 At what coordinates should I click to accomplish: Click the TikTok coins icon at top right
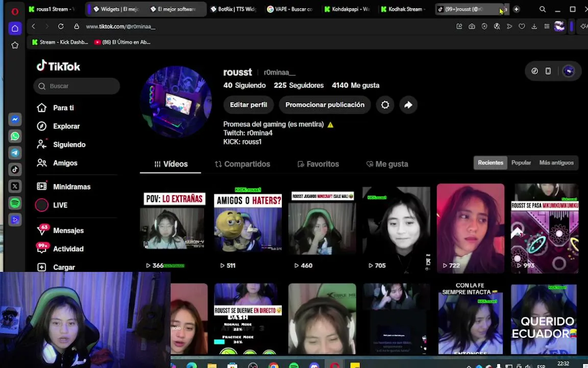(x=535, y=71)
